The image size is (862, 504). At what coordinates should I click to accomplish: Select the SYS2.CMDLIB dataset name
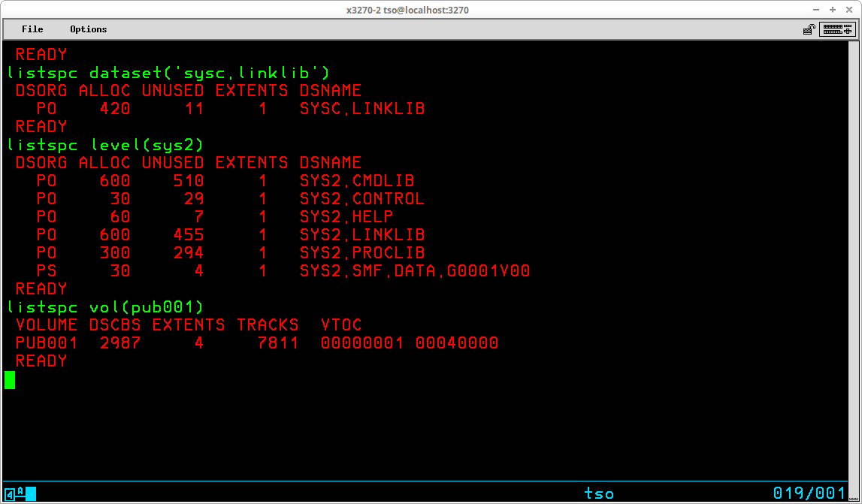point(357,181)
